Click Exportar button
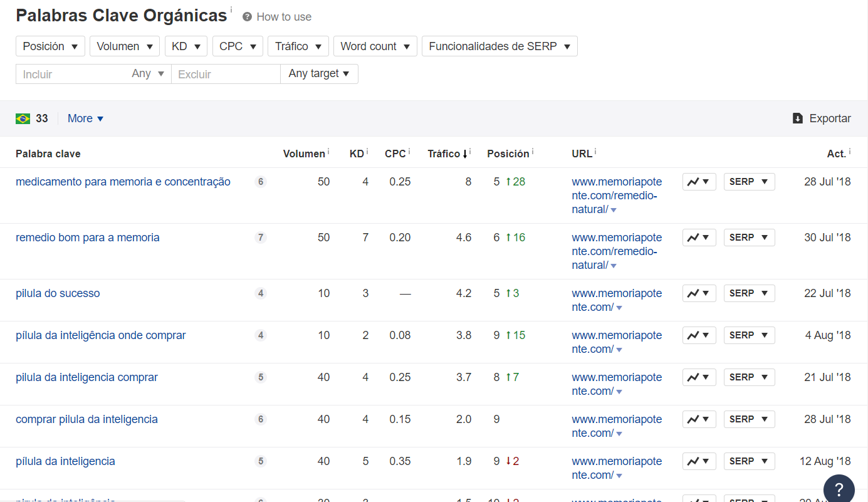Image resolution: width=868 pixels, height=502 pixels. 822,118
